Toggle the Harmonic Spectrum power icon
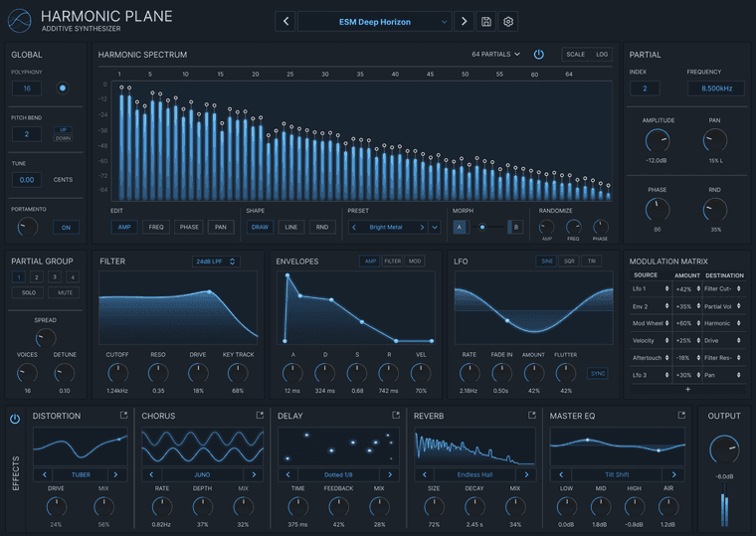756x536 pixels. (x=538, y=55)
